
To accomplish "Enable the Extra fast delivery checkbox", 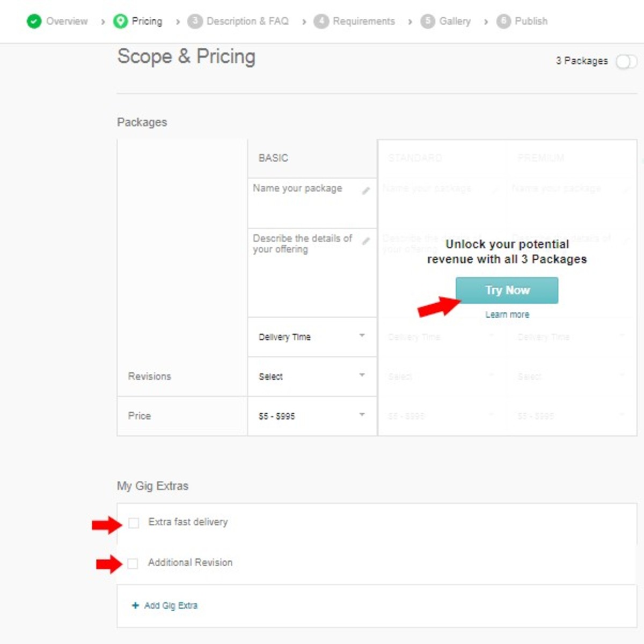I will tap(135, 522).
